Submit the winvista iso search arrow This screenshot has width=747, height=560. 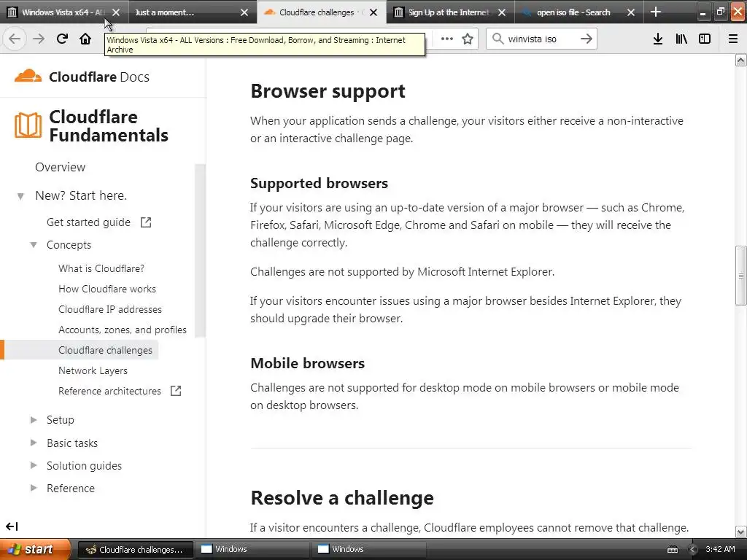click(587, 39)
